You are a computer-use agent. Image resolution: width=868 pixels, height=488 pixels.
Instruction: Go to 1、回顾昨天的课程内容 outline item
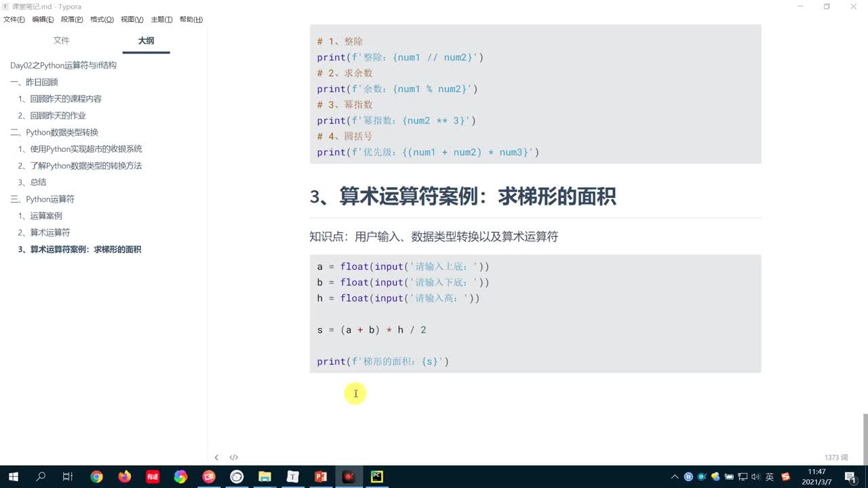pos(60,99)
